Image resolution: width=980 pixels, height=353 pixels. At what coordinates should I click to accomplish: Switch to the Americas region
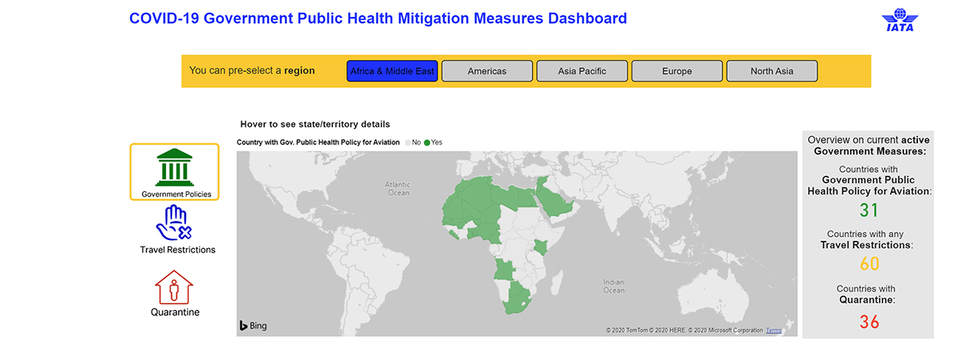coord(487,71)
